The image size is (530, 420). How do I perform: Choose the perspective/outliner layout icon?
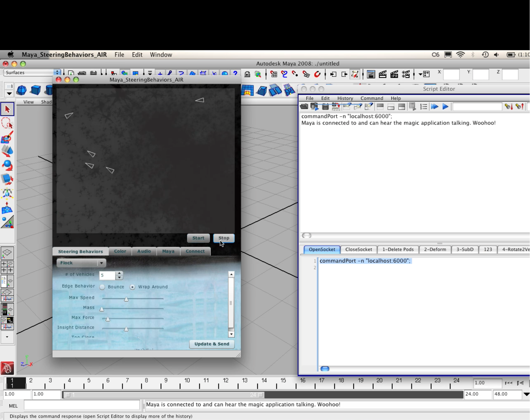[x=7, y=281]
